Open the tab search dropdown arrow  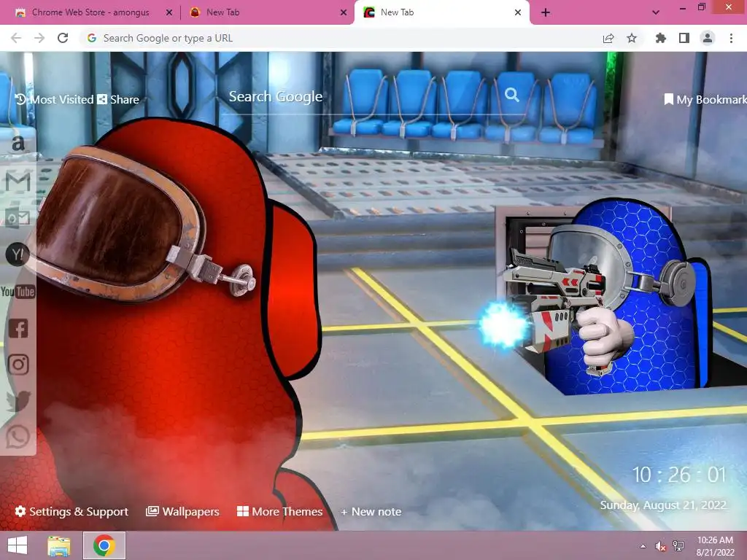click(656, 12)
